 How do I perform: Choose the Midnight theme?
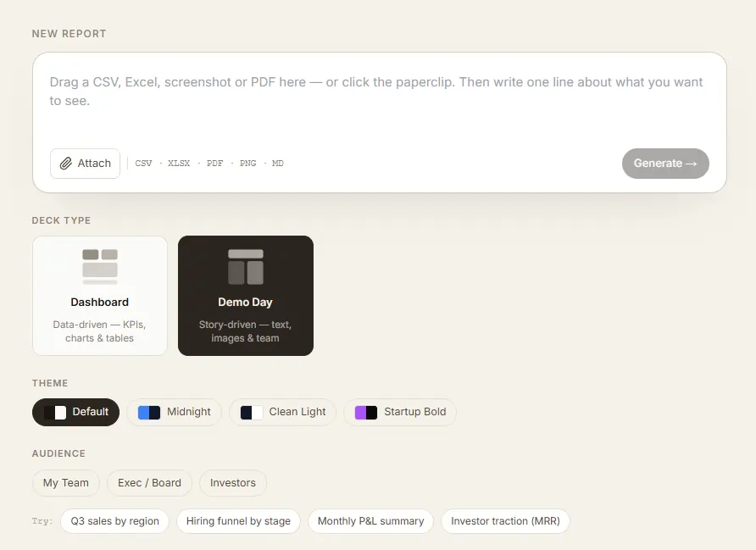174,412
